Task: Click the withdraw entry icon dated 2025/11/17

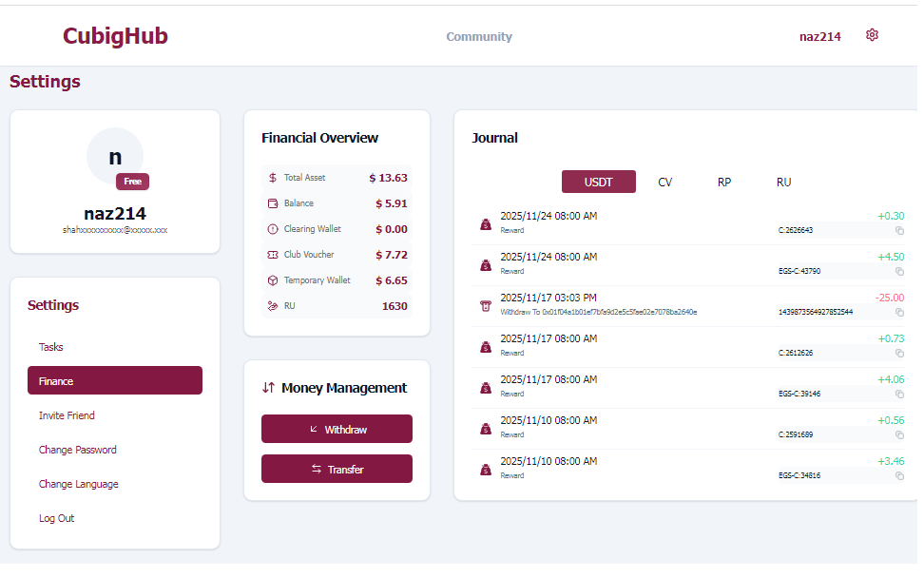Action: click(486, 306)
